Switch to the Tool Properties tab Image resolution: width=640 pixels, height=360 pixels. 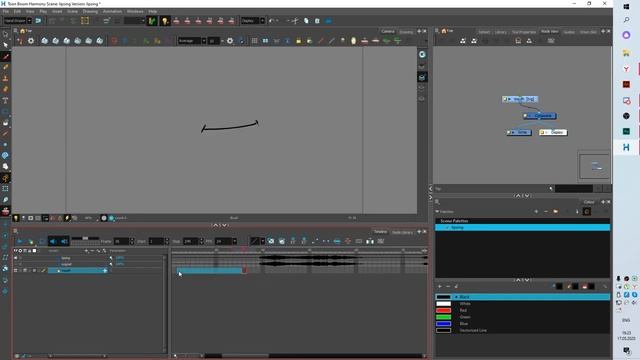pyautogui.click(x=524, y=32)
